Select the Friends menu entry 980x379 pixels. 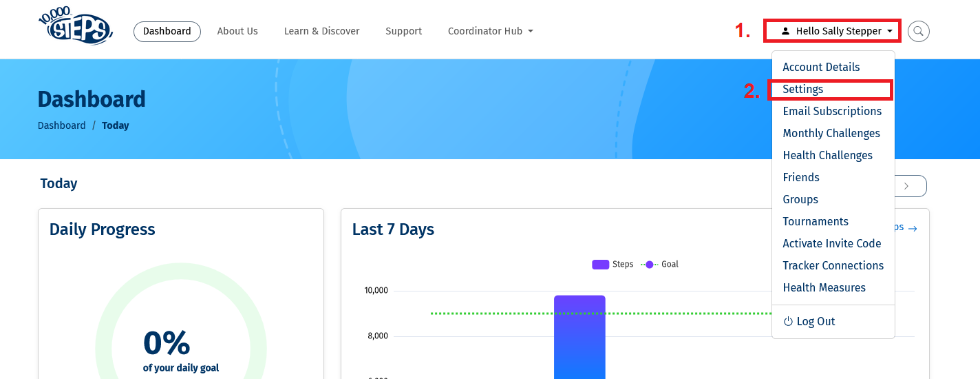(x=801, y=177)
